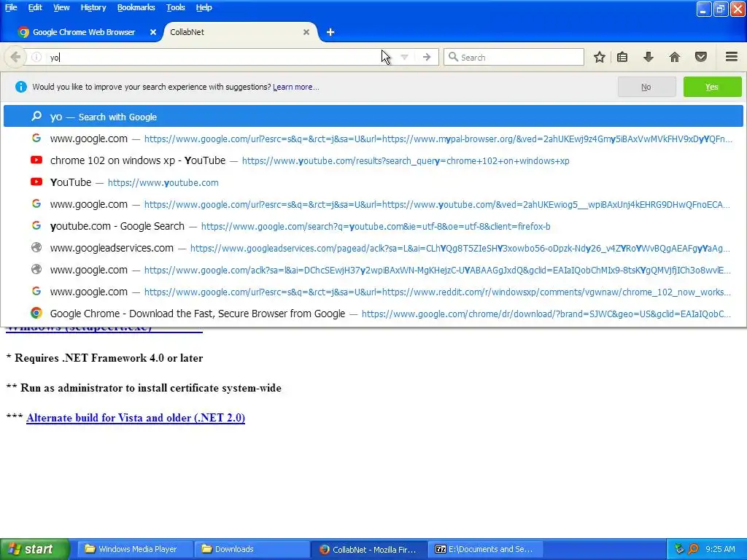Open the Tools menu

point(175,7)
